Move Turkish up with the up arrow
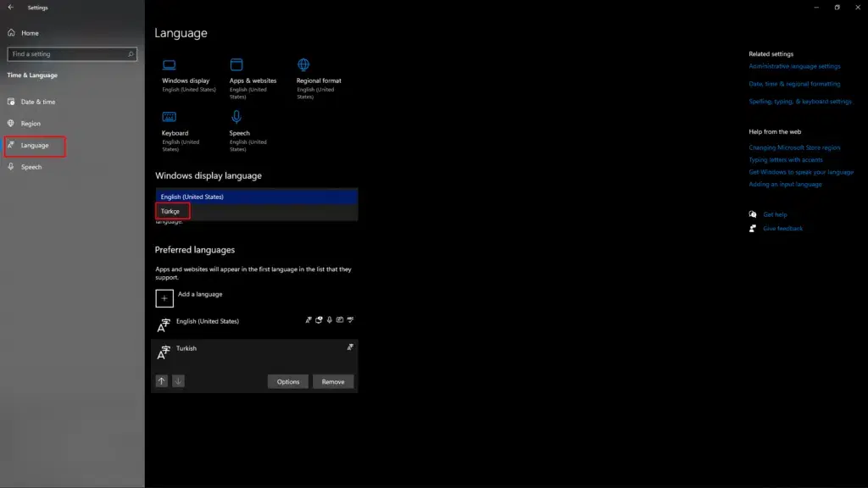The width and height of the screenshot is (868, 488). 162,381
